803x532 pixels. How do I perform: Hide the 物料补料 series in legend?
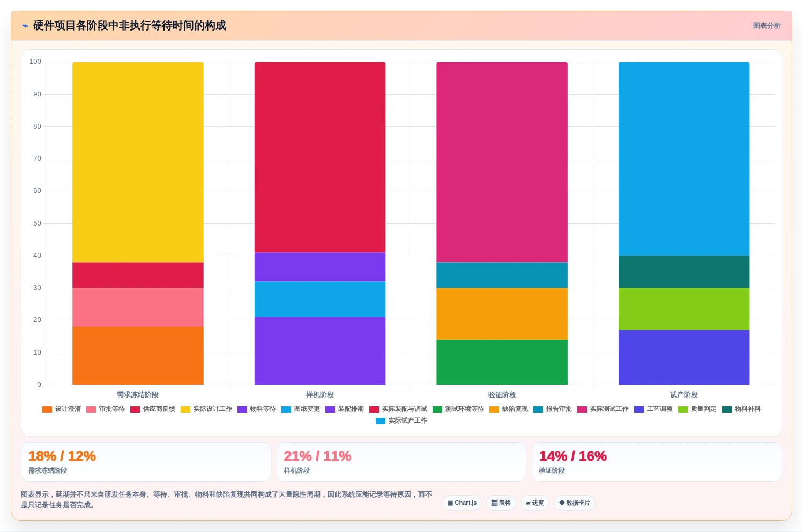(x=741, y=409)
